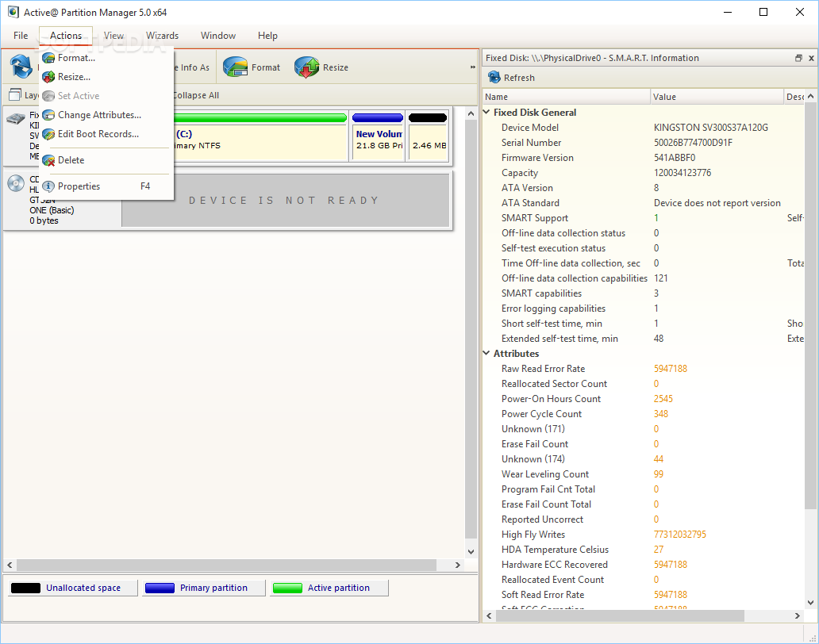Click the Refresh icon in the S.M.A.R.T. panel

tap(494, 77)
